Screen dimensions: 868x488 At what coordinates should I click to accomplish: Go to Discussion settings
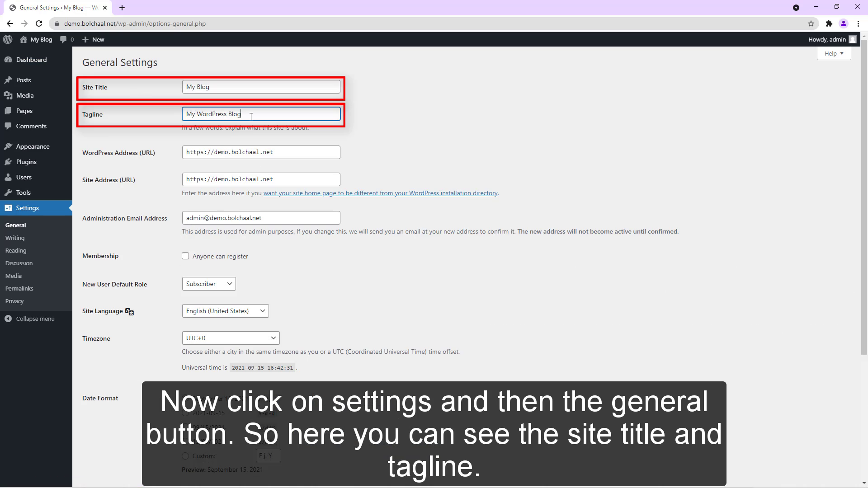point(19,263)
